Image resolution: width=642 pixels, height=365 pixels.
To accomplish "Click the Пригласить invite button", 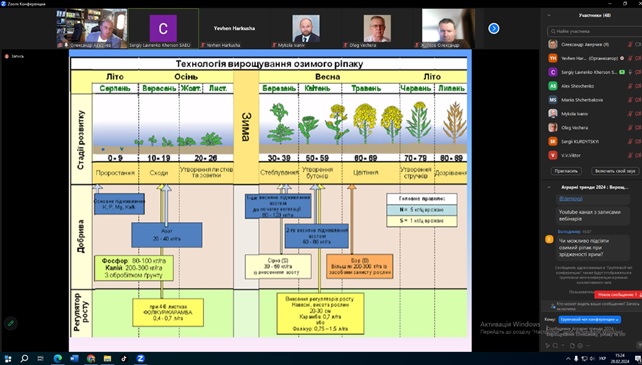I will coord(566,171).
